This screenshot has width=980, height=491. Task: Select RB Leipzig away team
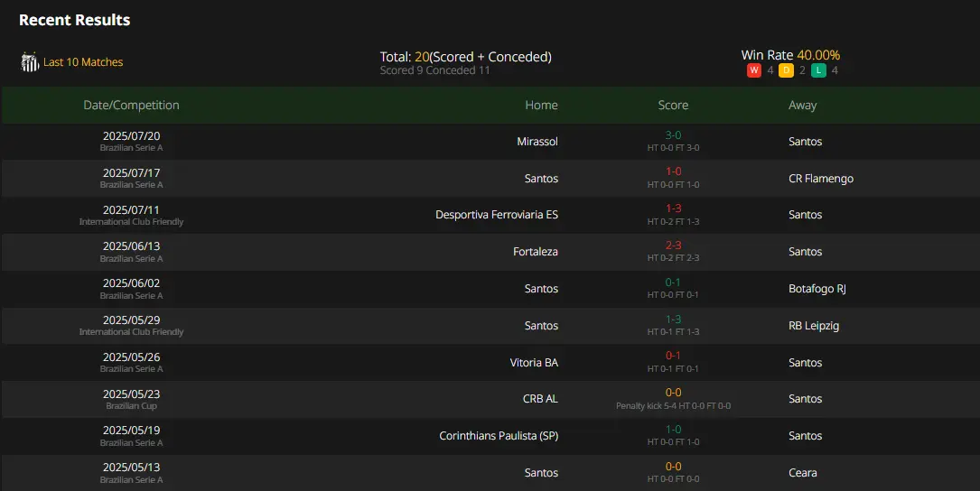pyautogui.click(x=814, y=326)
